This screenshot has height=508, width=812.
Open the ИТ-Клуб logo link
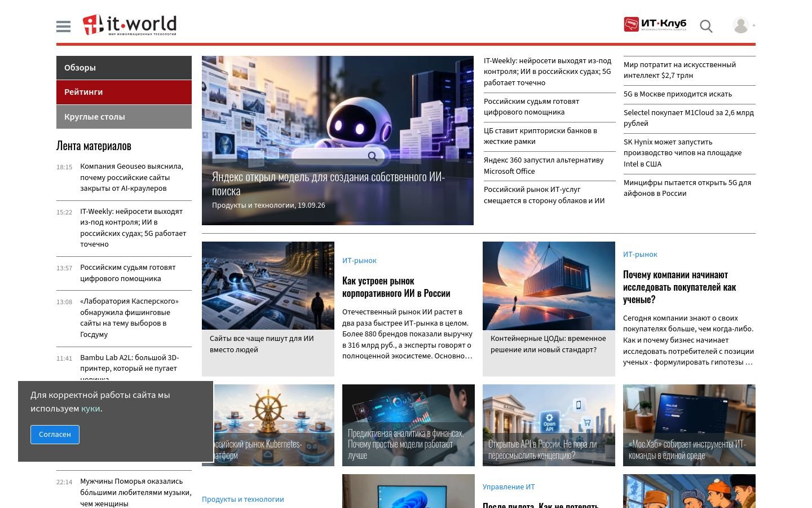[655, 24]
